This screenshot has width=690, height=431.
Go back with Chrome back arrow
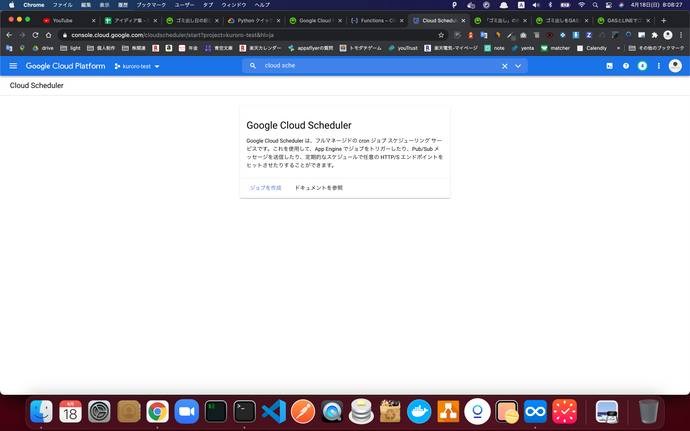(9, 35)
